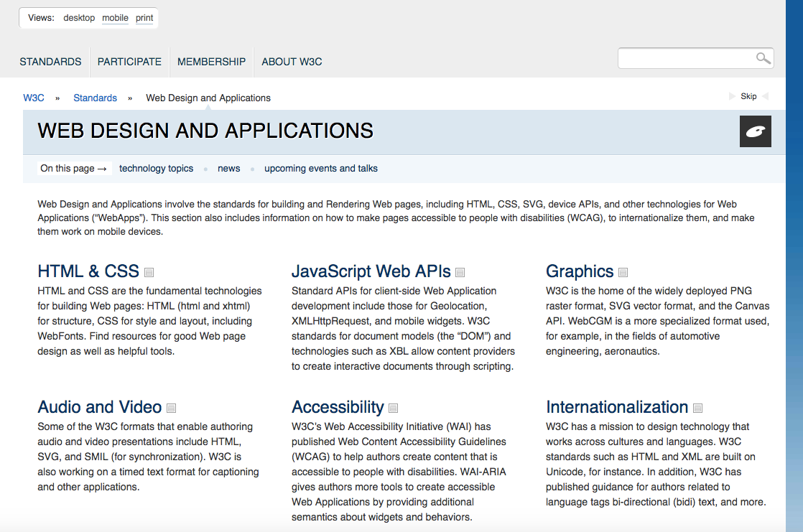The image size is (803, 532).
Task: Switch to the print view
Action: [144, 18]
